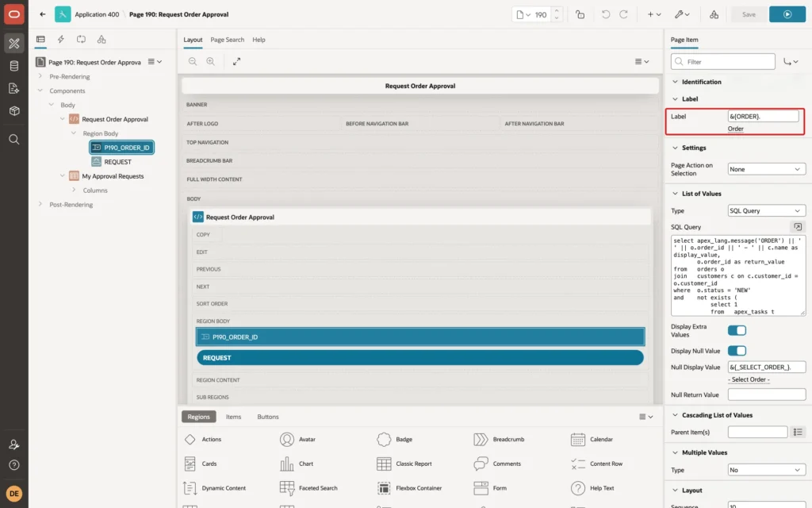Toggle Display Extra Values switch
This screenshot has height=508, width=812.
point(737,330)
